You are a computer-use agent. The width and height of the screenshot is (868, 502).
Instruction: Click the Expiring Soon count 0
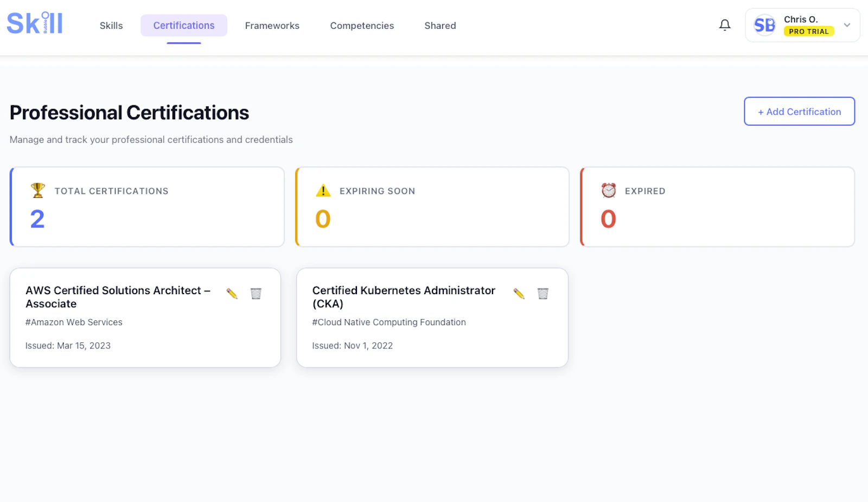pos(323,219)
